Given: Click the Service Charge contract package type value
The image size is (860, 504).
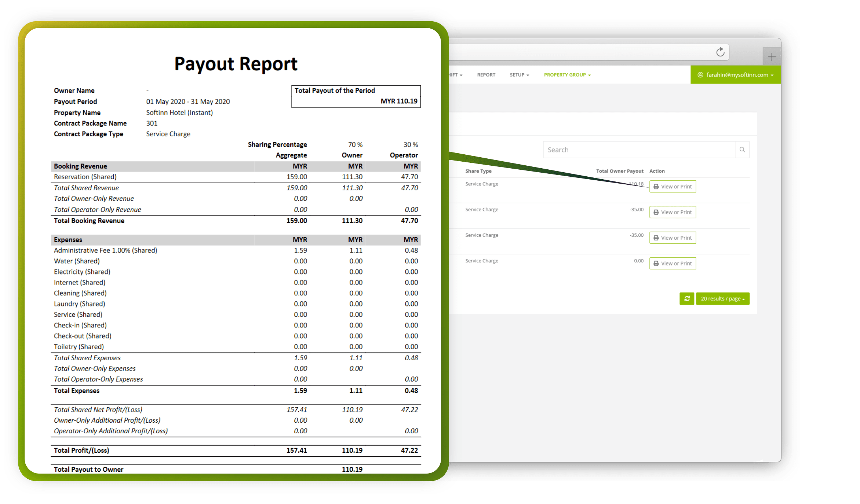Looking at the screenshot, I should [x=168, y=134].
